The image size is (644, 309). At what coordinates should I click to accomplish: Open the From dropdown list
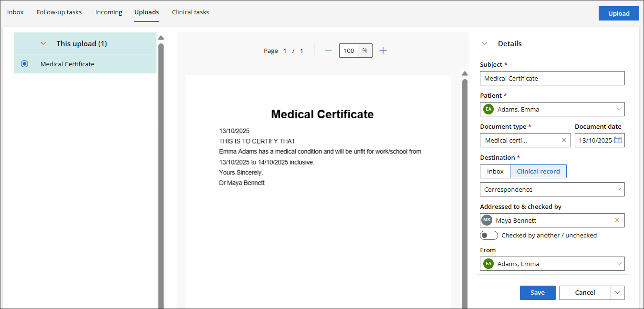619,264
